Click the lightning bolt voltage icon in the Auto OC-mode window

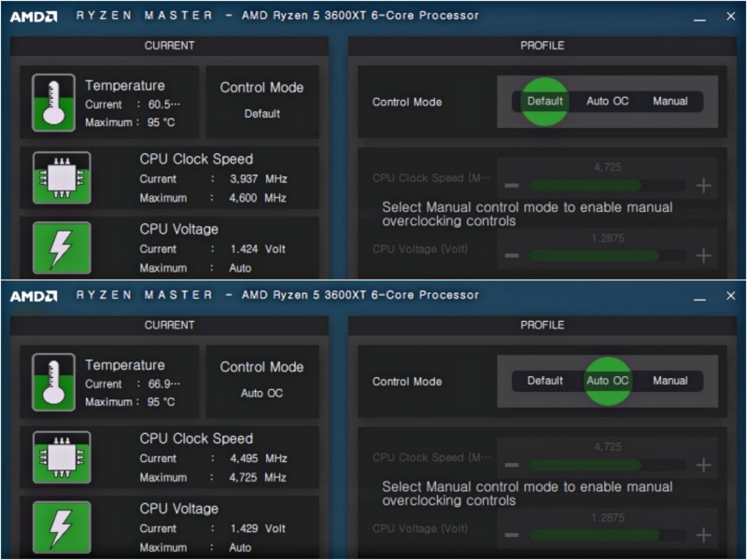point(62,527)
